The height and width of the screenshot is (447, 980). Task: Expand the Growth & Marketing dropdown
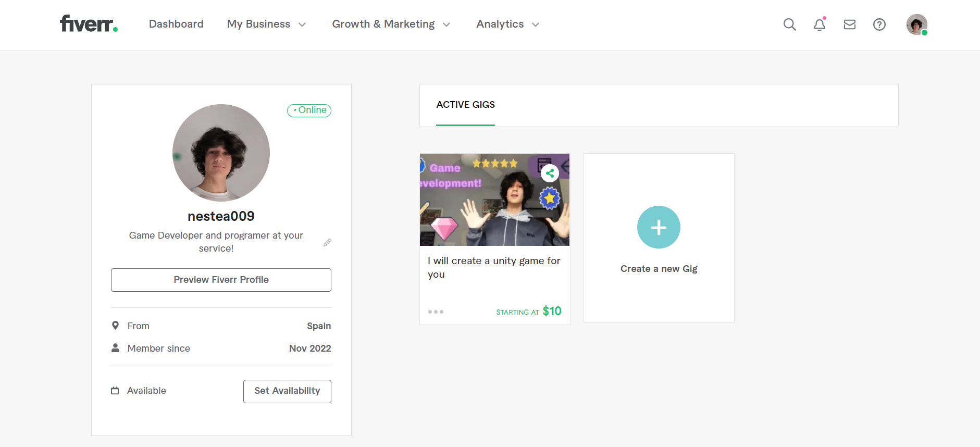[391, 24]
